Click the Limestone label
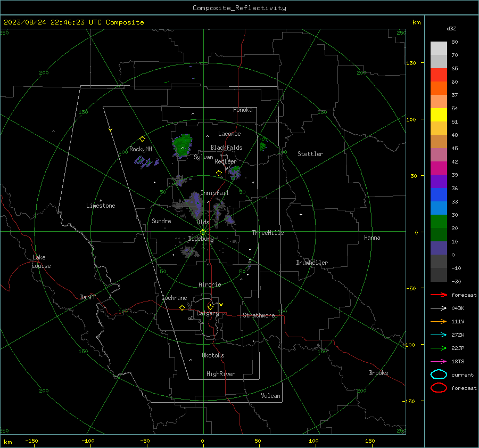Image resolution: width=479 pixels, height=448 pixels. pos(101,206)
